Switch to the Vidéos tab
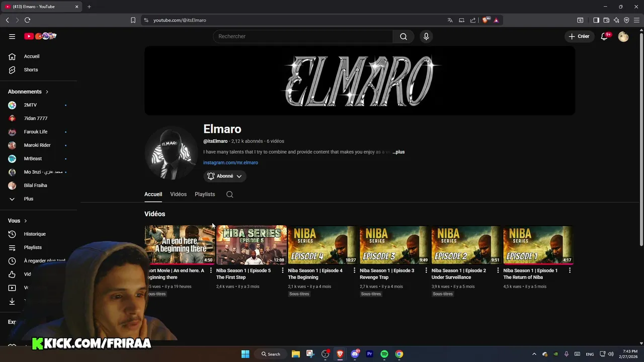This screenshot has height=362, width=644. pos(178,194)
